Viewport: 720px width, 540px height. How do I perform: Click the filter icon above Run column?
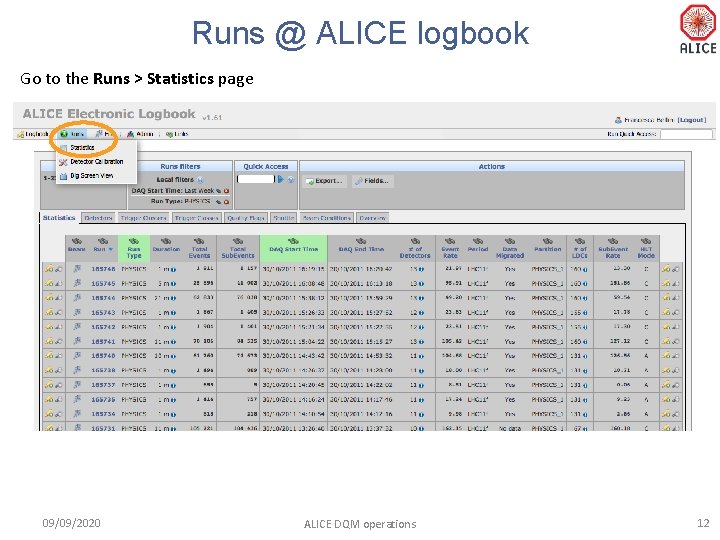(103, 241)
